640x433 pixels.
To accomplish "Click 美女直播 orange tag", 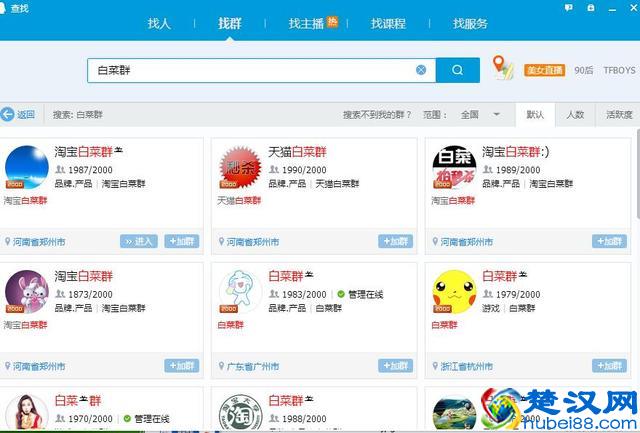I will (544, 70).
